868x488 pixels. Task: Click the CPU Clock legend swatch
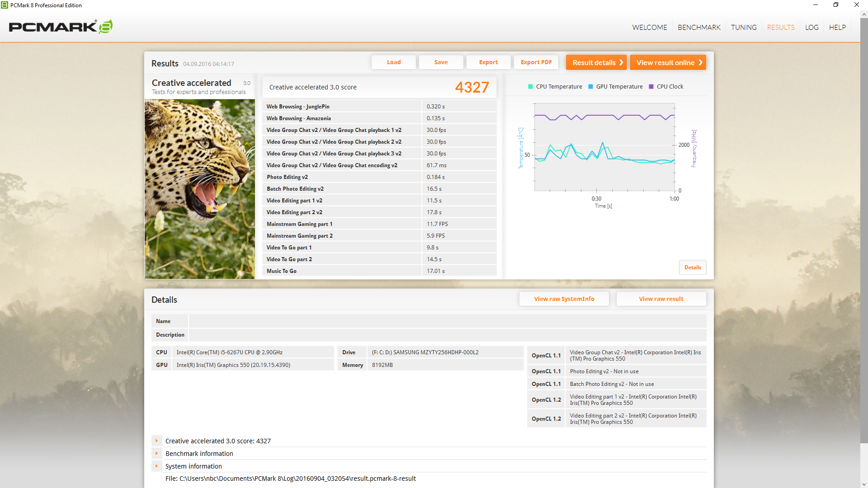point(651,87)
